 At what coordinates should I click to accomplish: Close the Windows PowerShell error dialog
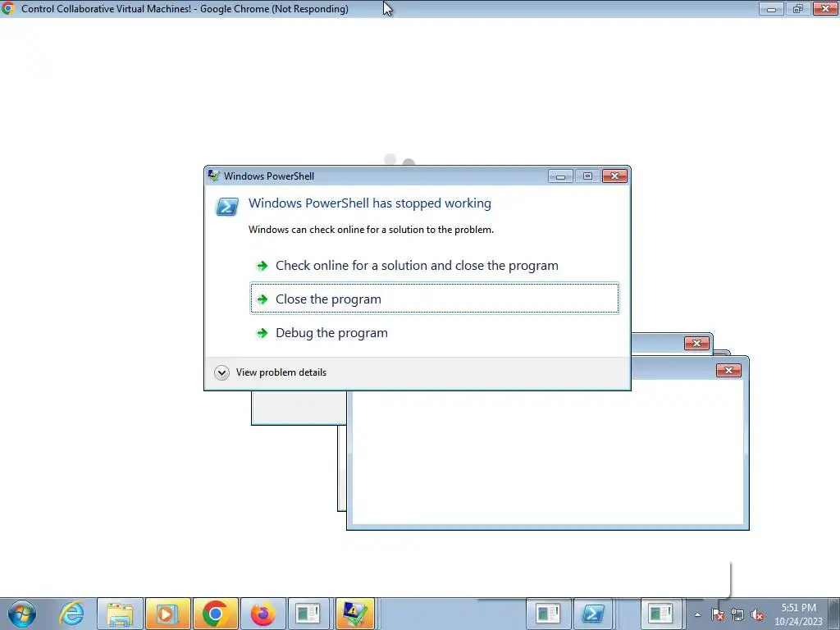pos(614,176)
